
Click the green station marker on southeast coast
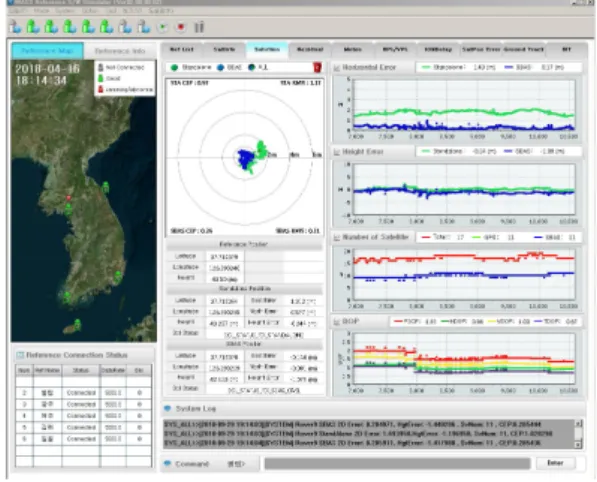[x=118, y=276]
